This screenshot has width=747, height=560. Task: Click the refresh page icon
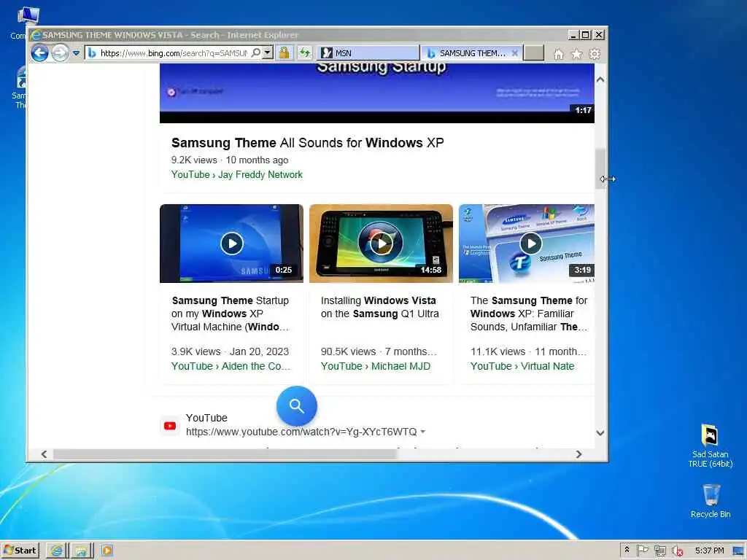305,52
